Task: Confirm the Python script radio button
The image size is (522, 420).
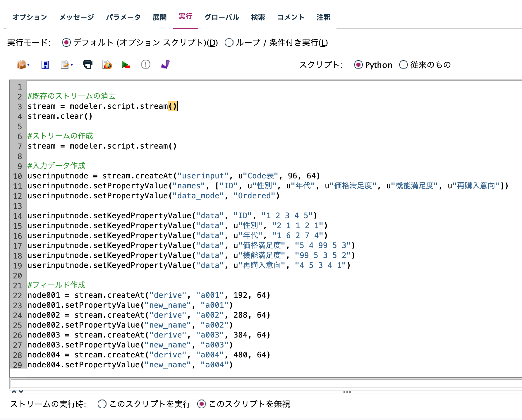Action: [x=358, y=65]
